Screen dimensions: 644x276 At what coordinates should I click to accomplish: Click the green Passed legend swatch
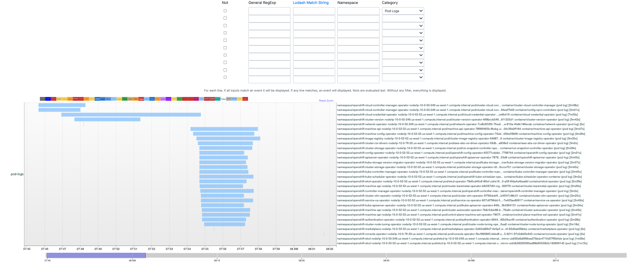[125, 99]
